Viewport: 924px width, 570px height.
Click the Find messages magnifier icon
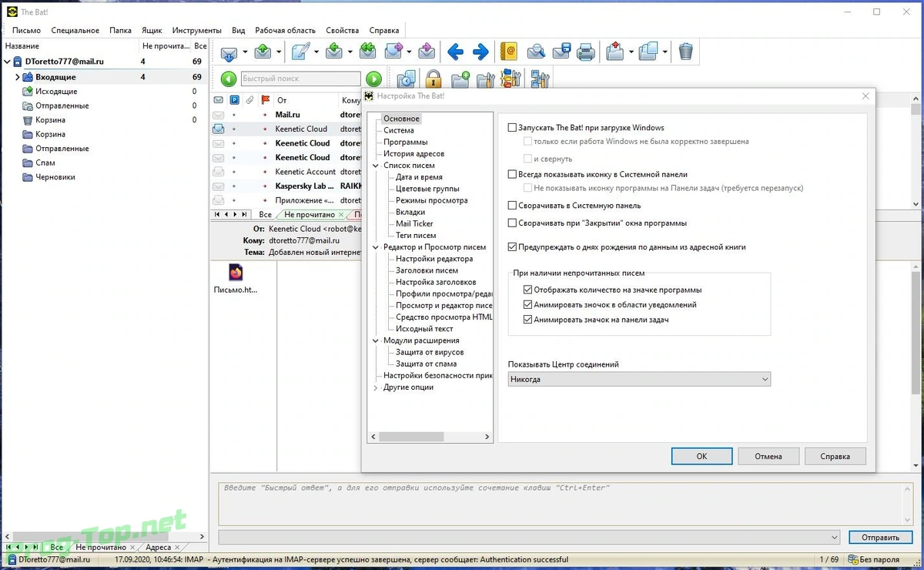point(536,52)
